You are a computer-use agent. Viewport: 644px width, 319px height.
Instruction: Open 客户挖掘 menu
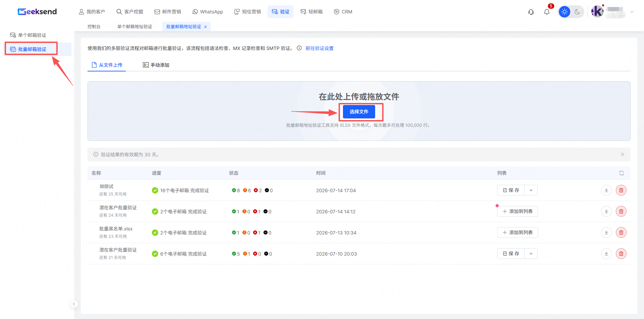[130, 12]
